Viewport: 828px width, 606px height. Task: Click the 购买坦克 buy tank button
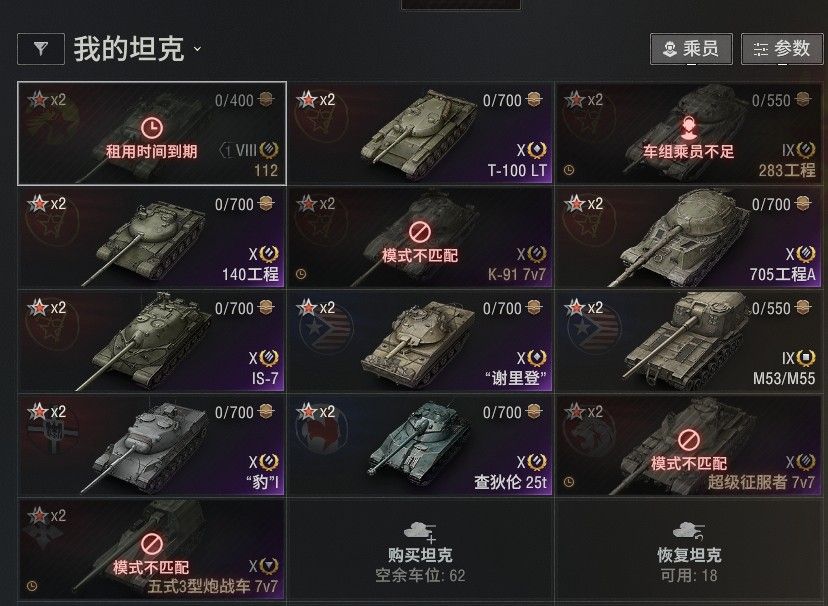tap(420, 549)
